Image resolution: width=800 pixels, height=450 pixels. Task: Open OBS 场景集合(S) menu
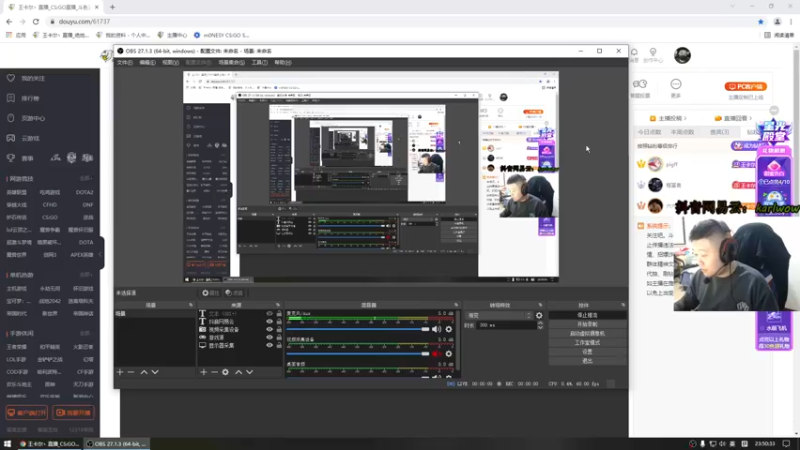coord(232,63)
